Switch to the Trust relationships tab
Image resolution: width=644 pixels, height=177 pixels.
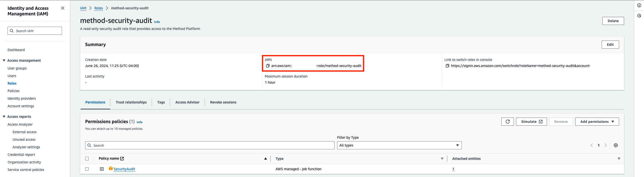coord(131,102)
